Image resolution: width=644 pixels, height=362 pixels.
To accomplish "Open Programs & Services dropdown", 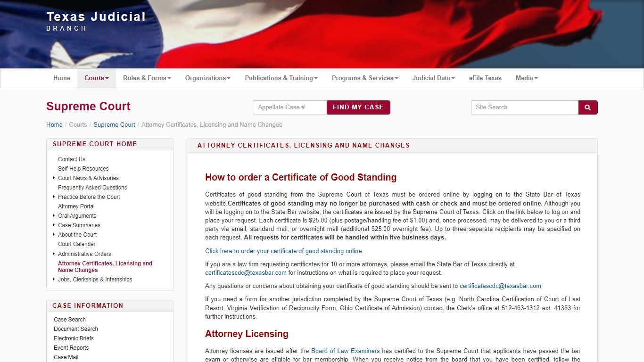I will pyautogui.click(x=365, y=78).
